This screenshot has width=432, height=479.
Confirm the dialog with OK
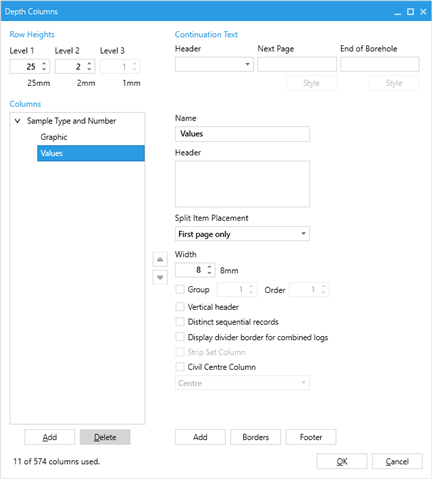point(342,461)
